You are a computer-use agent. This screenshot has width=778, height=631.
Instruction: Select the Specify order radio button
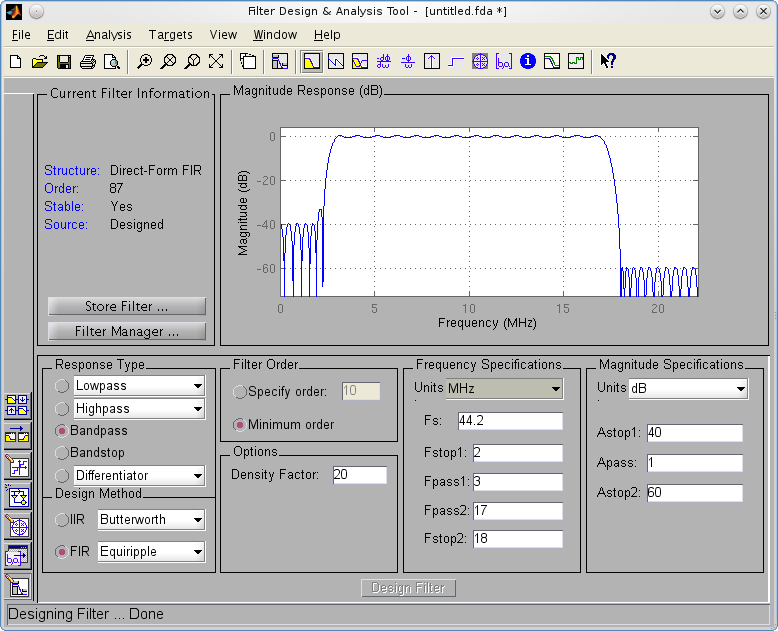click(x=240, y=392)
